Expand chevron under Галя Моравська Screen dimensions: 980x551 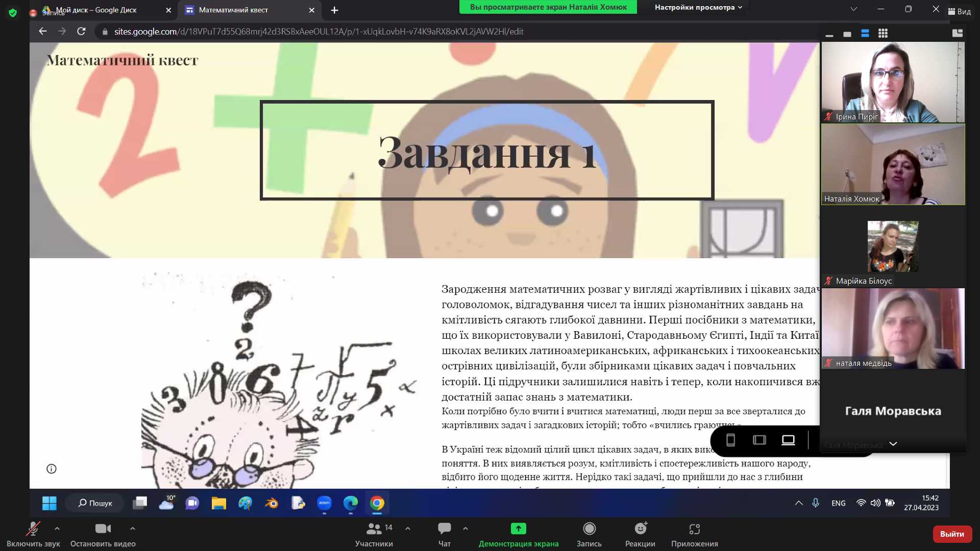[x=893, y=444]
